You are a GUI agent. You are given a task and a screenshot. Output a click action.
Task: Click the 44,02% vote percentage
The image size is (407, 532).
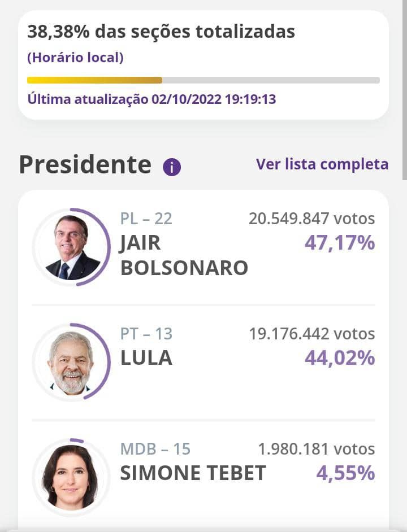(x=340, y=358)
